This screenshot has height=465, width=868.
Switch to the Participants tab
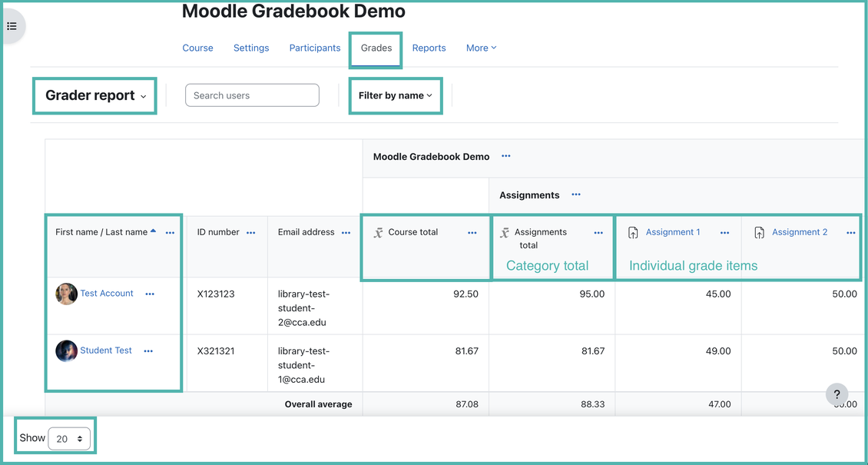point(315,48)
